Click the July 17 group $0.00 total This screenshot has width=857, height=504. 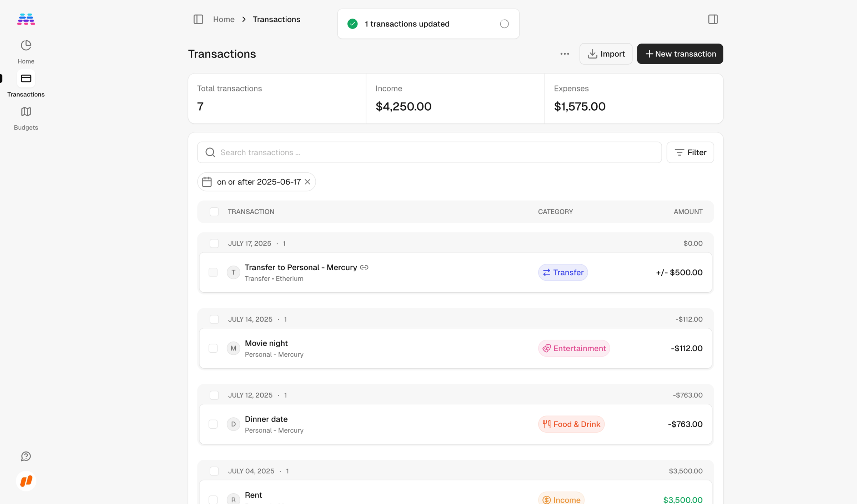(693, 243)
